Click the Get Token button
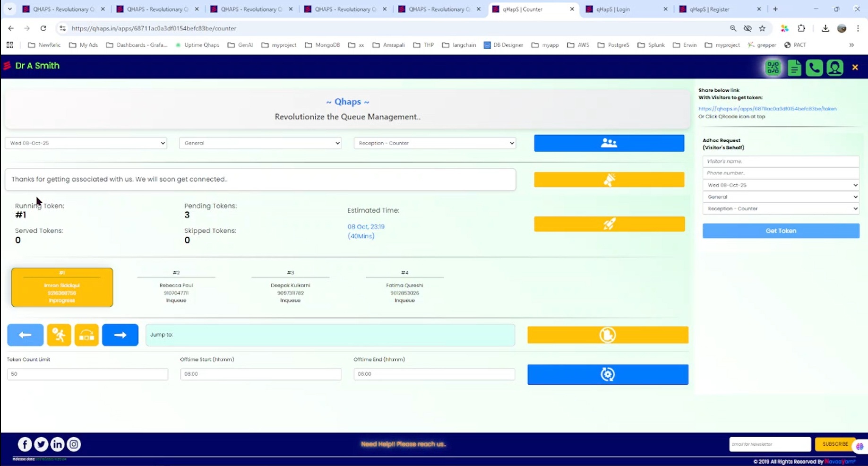Viewport: 868px width, 466px height. coord(780,231)
